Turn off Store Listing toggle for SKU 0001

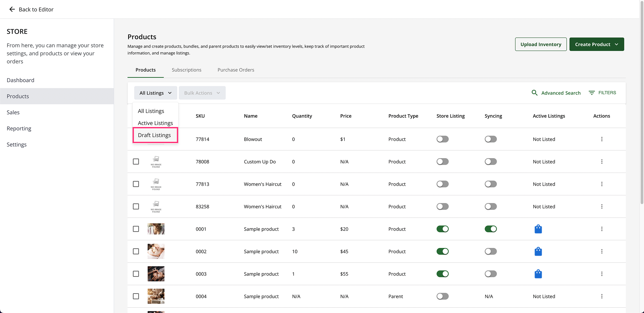click(x=442, y=229)
